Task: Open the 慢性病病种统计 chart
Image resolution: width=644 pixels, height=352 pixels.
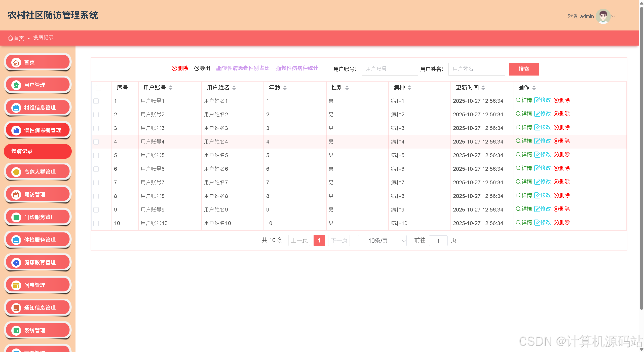Action: 297,68
